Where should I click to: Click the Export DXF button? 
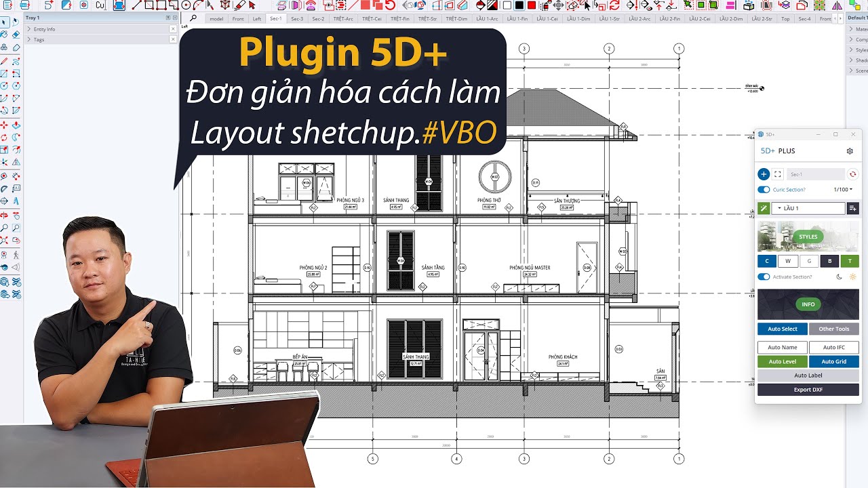(808, 390)
